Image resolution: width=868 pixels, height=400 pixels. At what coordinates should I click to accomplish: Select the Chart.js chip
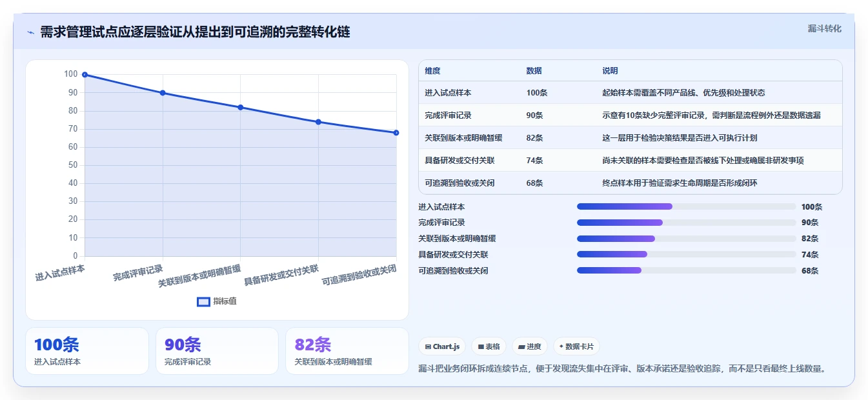[x=443, y=346]
